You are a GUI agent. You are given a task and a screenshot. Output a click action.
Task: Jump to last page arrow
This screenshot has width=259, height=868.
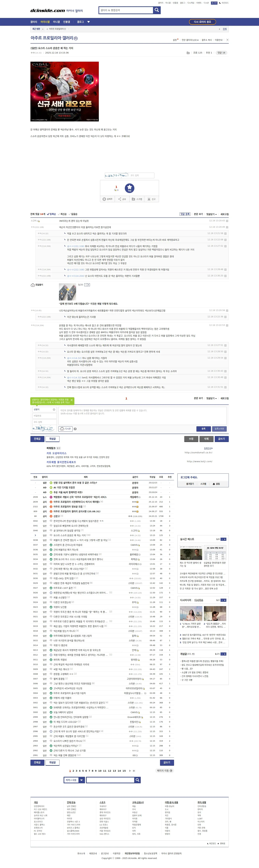point(134,771)
